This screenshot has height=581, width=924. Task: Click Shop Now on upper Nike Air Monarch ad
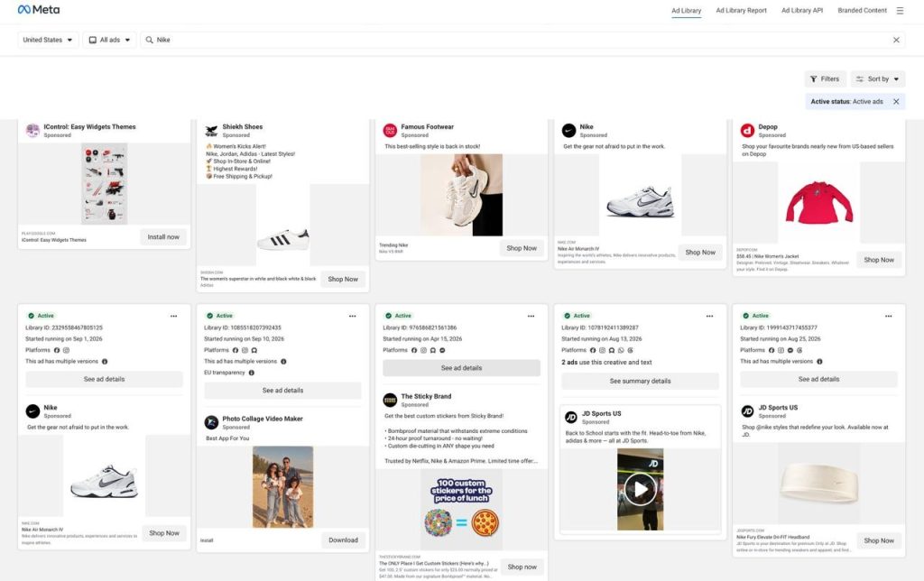(x=700, y=253)
